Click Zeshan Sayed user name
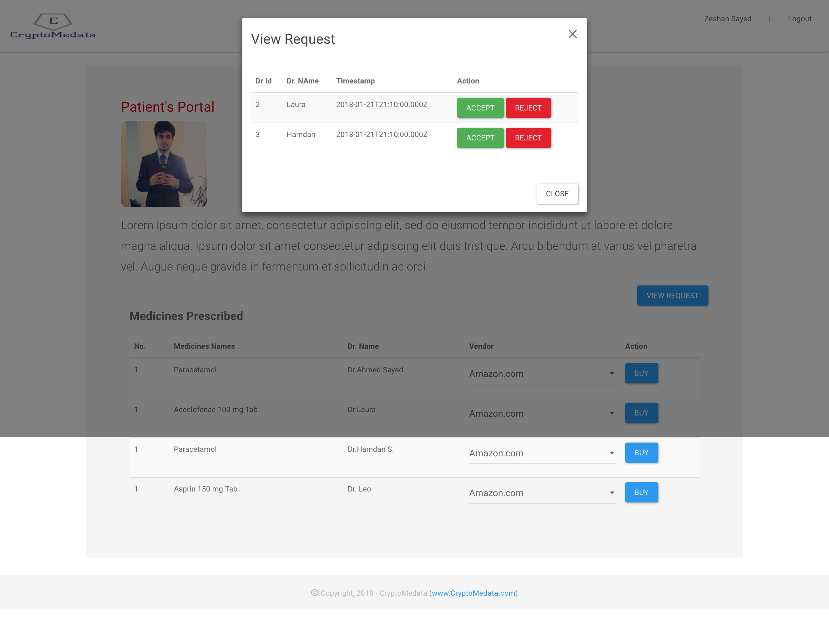The image size is (829, 644). coord(727,19)
